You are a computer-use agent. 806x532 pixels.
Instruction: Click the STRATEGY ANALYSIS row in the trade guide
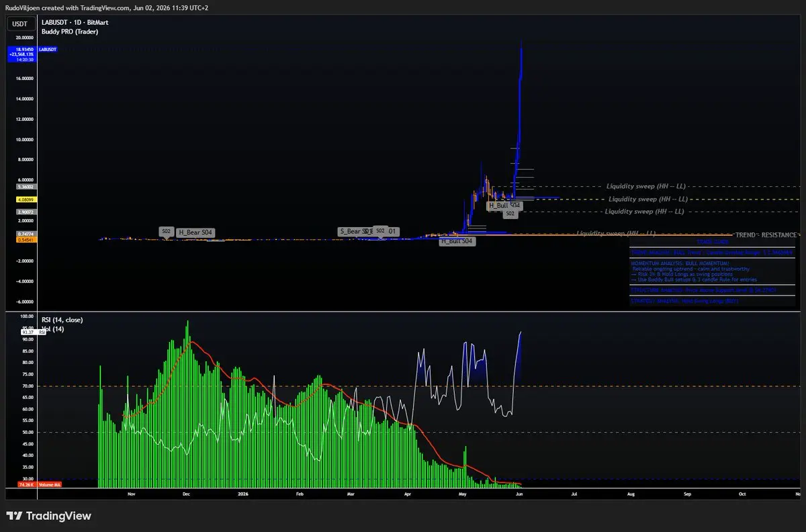pyautogui.click(x=713, y=302)
